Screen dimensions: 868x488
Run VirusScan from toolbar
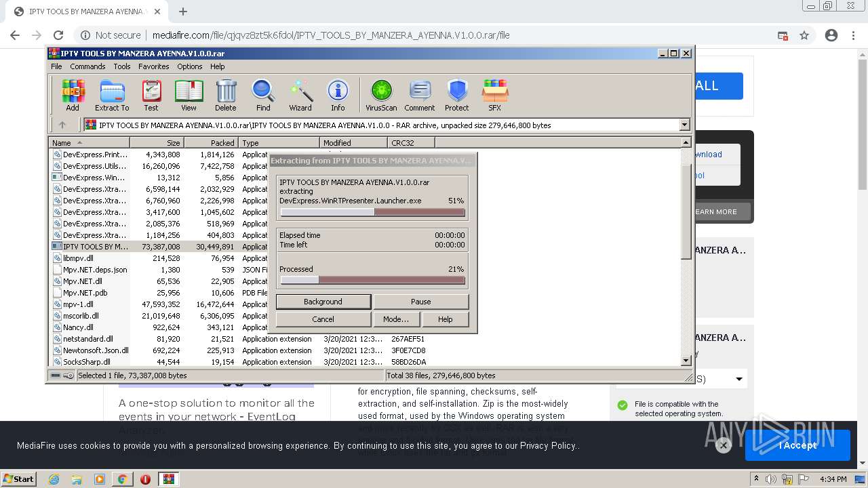(x=381, y=95)
